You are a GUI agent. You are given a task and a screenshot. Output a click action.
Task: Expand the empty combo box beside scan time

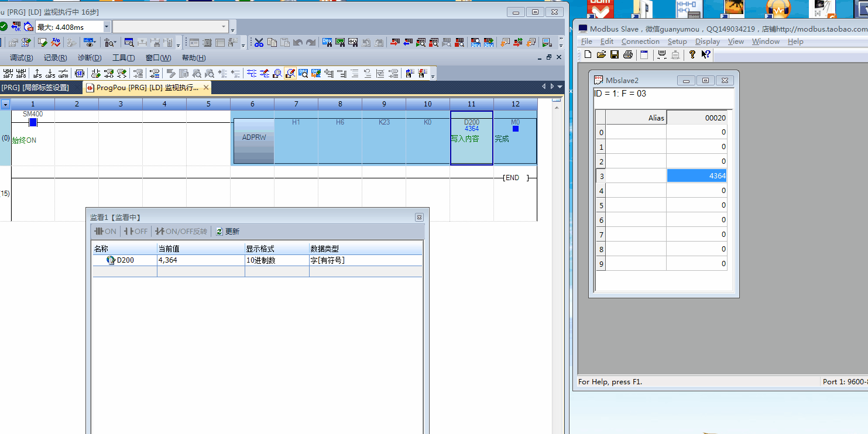coord(224,27)
